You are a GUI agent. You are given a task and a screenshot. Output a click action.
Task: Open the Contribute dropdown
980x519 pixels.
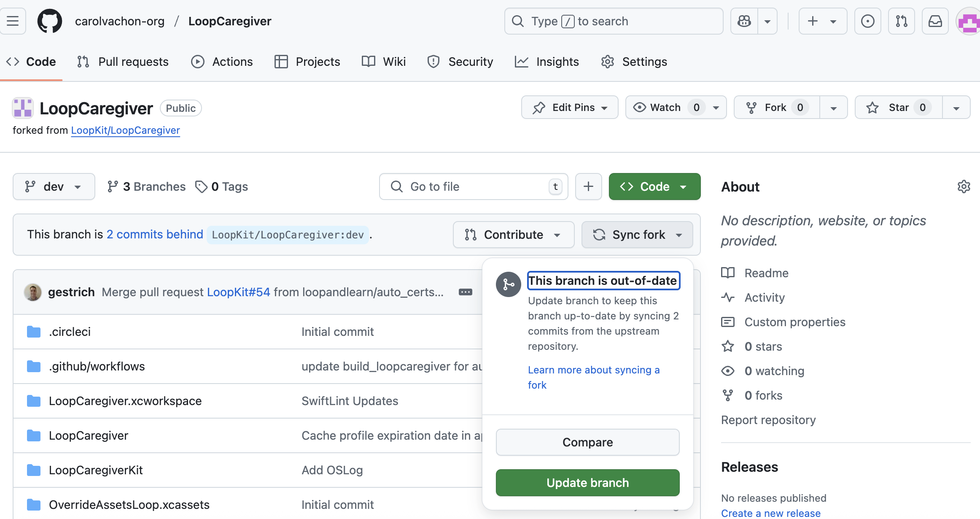(x=514, y=235)
